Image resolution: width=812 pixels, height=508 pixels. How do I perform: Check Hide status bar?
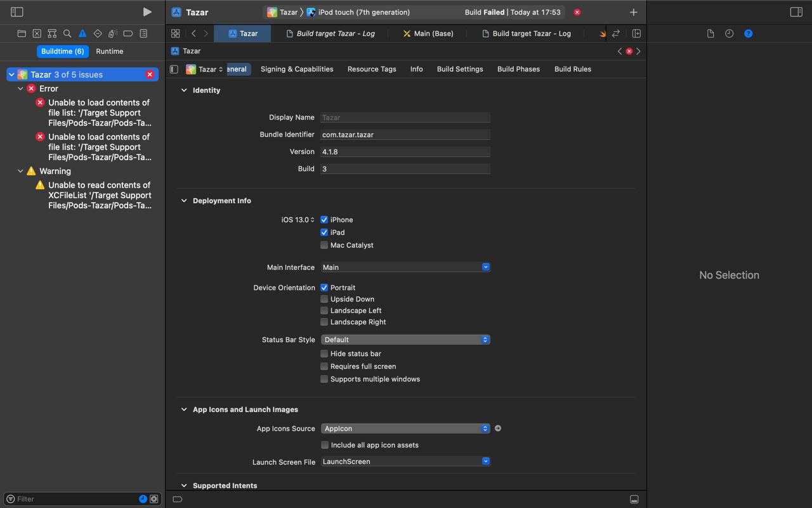[x=324, y=354]
